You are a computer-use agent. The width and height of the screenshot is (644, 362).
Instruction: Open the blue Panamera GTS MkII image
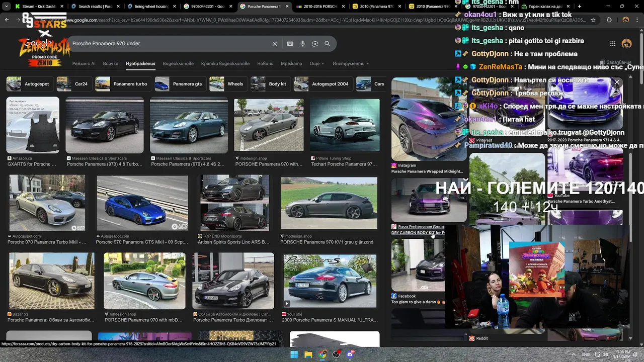point(142,203)
